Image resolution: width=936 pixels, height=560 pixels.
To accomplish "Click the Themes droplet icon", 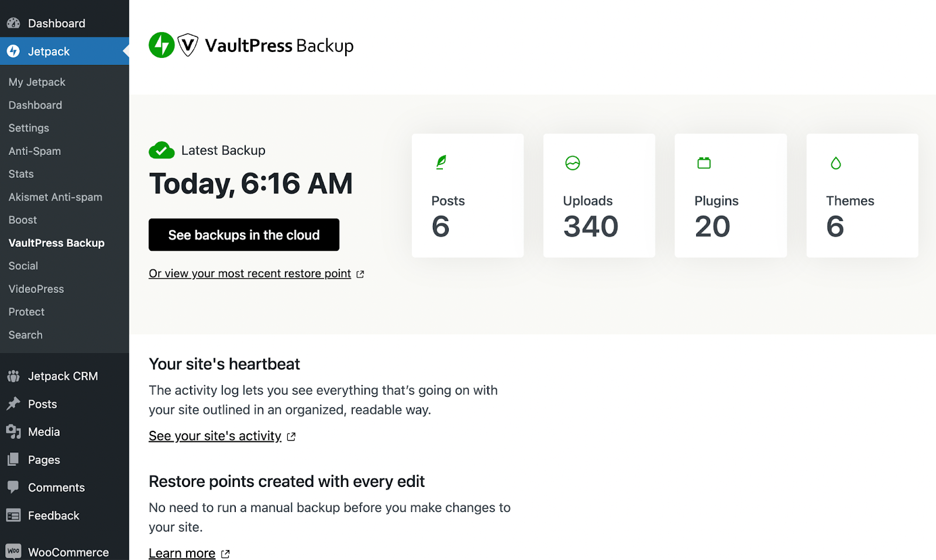I will click(x=835, y=163).
